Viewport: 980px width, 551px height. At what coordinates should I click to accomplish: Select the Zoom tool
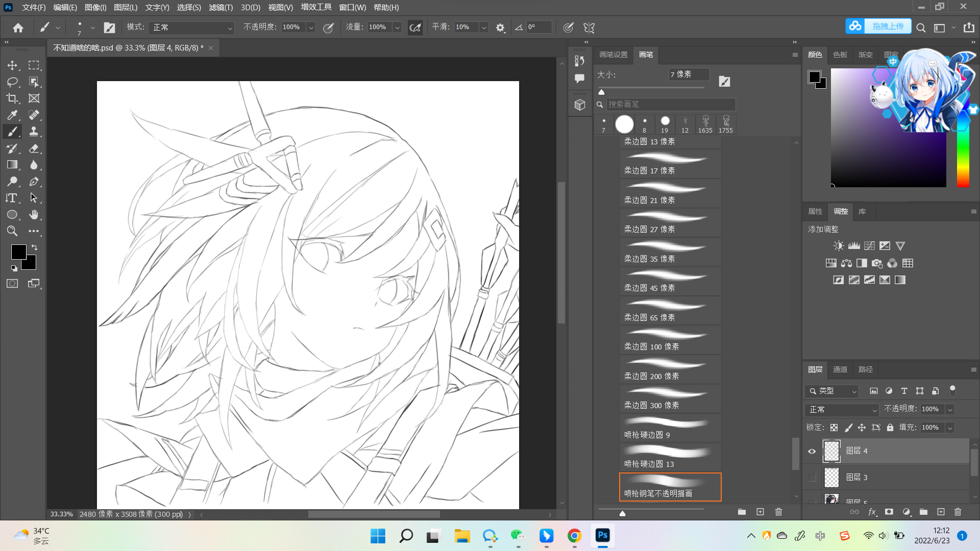12,231
